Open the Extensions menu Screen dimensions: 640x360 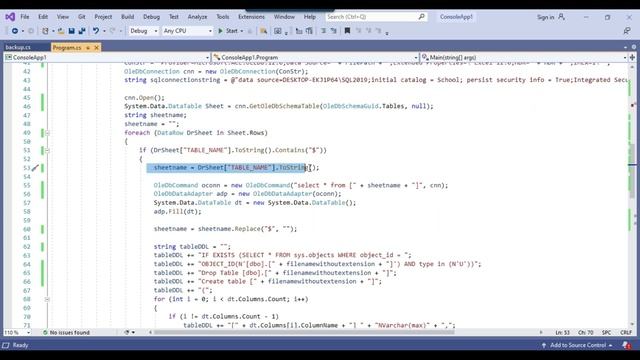tap(251, 17)
